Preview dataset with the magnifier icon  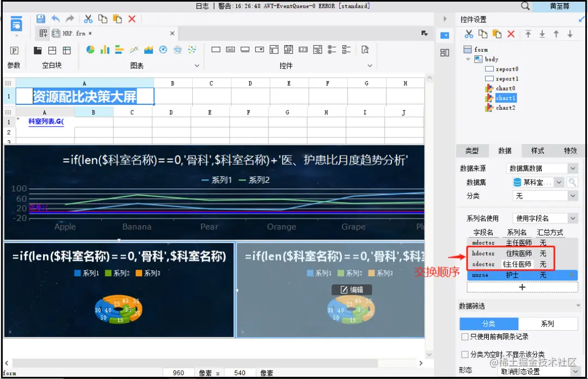pyautogui.click(x=572, y=182)
